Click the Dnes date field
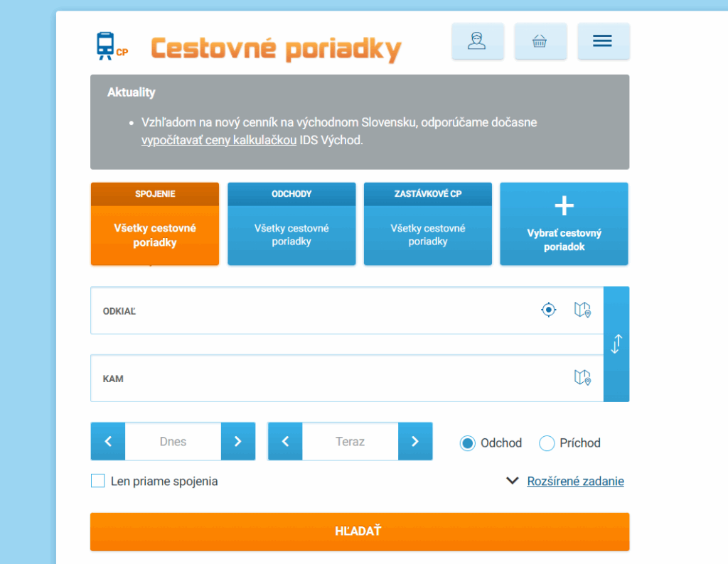728x564 pixels. pos(173,441)
